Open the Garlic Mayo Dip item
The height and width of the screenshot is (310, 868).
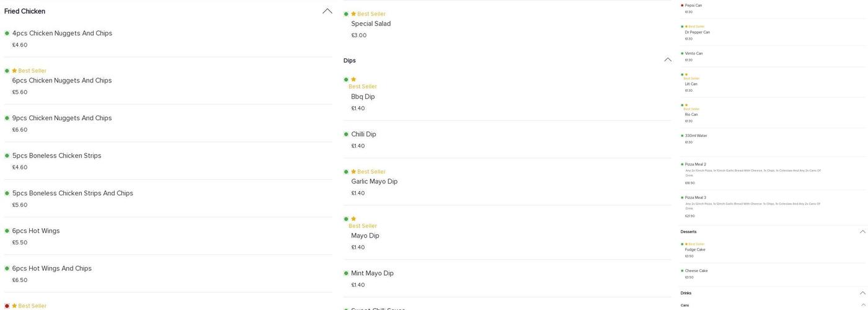374,182
